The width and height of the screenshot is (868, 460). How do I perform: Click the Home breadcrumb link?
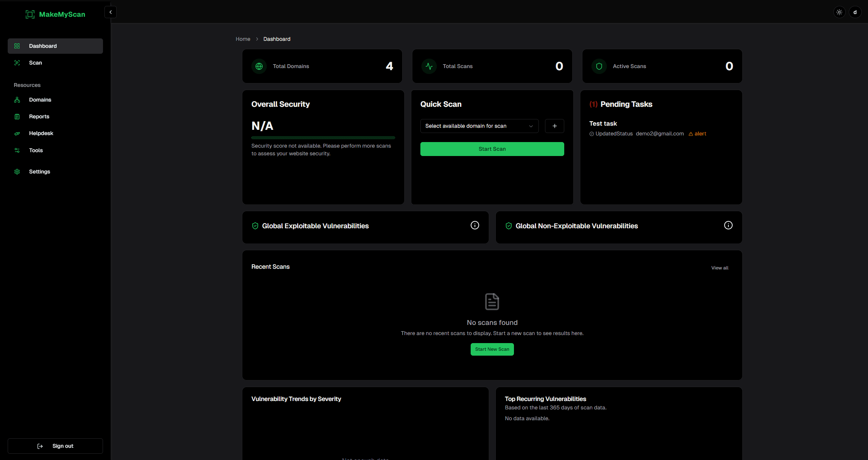(x=243, y=39)
